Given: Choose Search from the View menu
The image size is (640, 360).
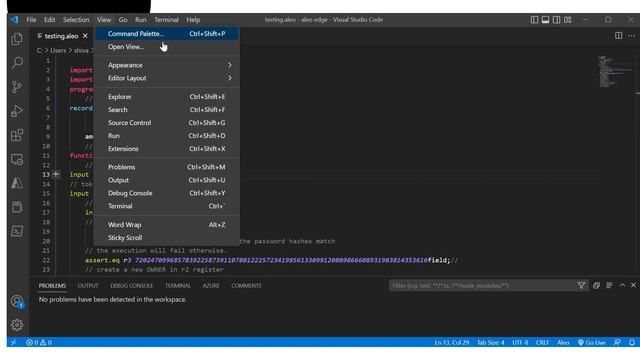Looking at the screenshot, I should click(167, 110).
